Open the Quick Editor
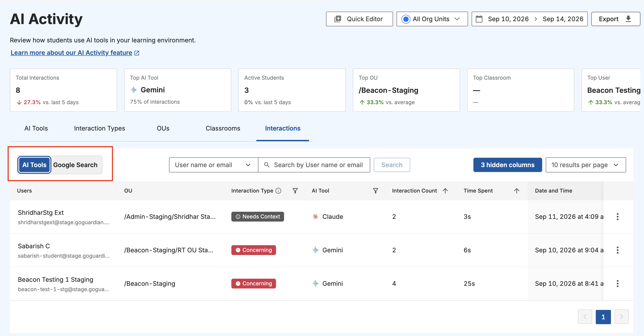This screenshot has height=336, width=644. [359, 19]
